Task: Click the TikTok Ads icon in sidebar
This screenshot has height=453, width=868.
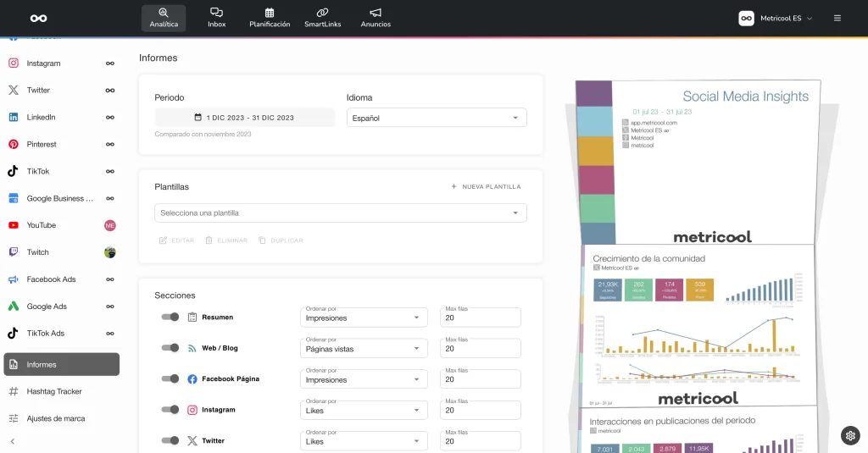Action: click(14, 334)
